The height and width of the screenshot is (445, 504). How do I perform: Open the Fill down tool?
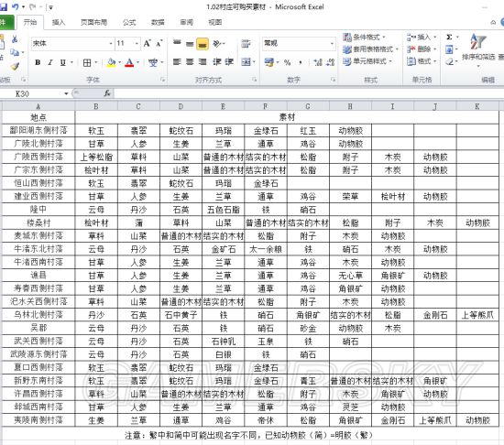[x=449, y=49]
